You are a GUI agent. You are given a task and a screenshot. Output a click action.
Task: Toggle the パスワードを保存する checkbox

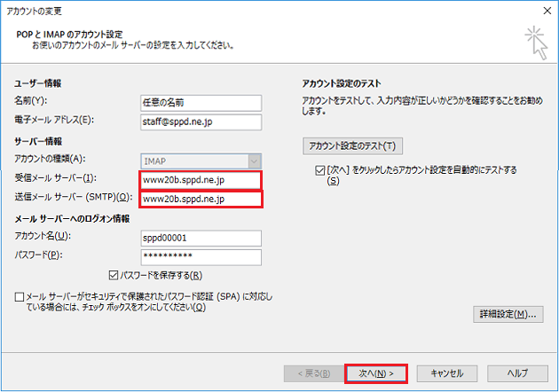click(114, 275)
